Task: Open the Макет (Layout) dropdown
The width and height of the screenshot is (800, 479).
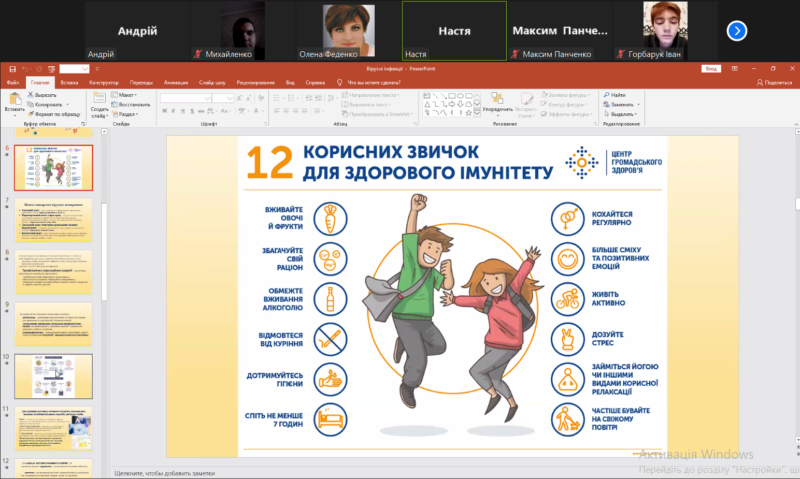Action: 124,95
